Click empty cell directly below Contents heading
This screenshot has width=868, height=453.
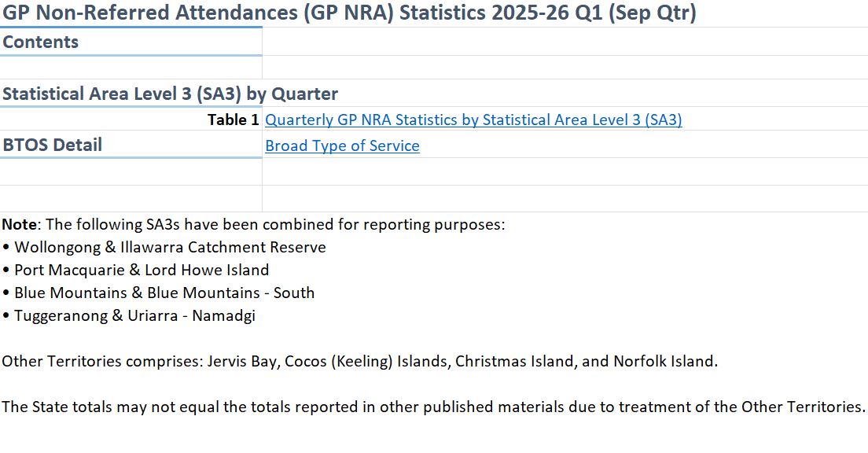[131, 68]
